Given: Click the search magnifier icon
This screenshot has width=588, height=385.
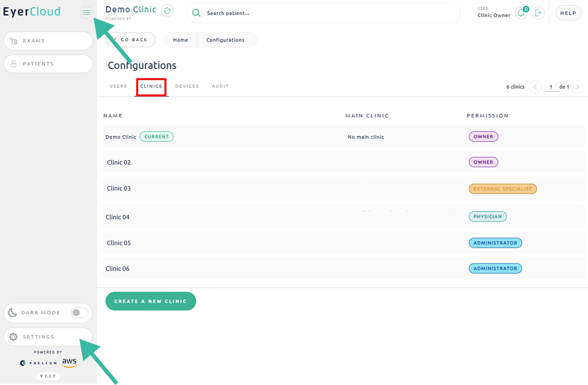Looking at the screenshot, I should point(196,13).
